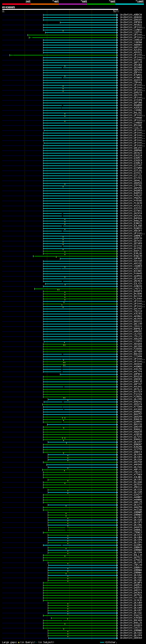Click hit label UniRef100_B4P6G4
Viewport: 146px width, 644px height.
(x=131, y=218)
